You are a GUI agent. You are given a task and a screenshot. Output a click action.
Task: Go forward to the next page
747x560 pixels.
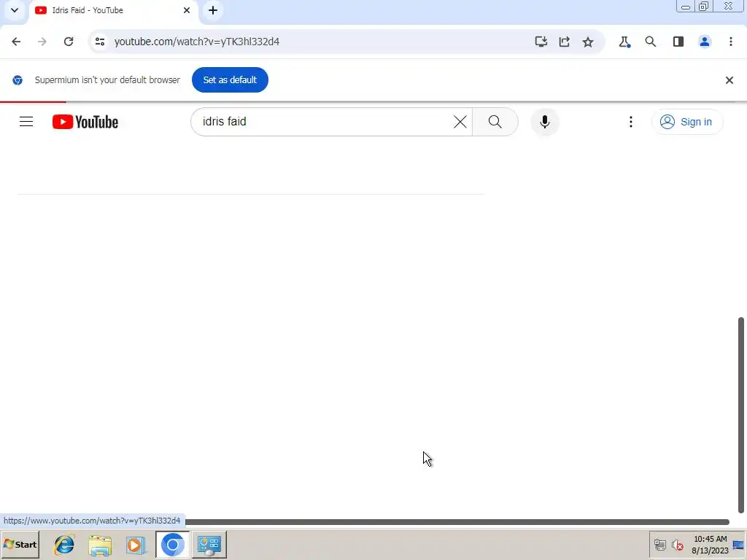click(42, 42)
